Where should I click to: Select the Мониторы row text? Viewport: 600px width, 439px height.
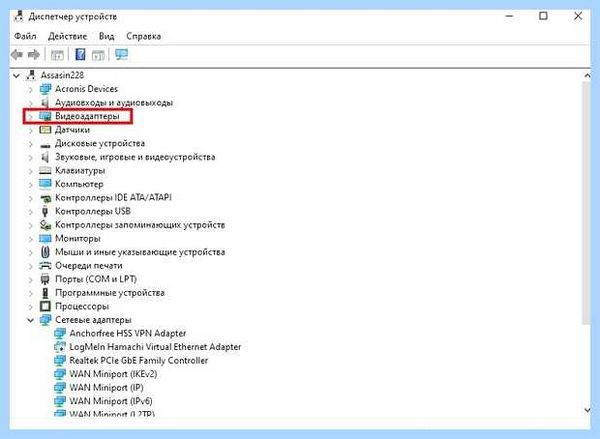(78, 238)
